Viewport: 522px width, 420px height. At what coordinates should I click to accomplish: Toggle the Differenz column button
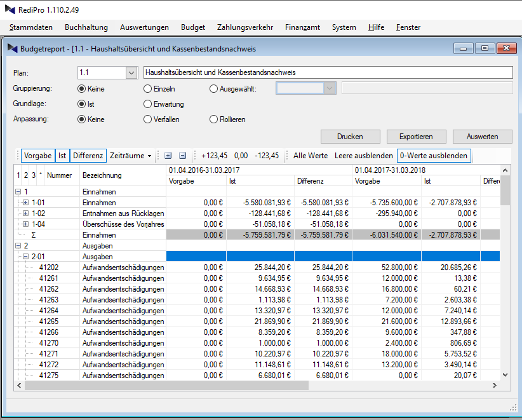click(x=88, y=155)
